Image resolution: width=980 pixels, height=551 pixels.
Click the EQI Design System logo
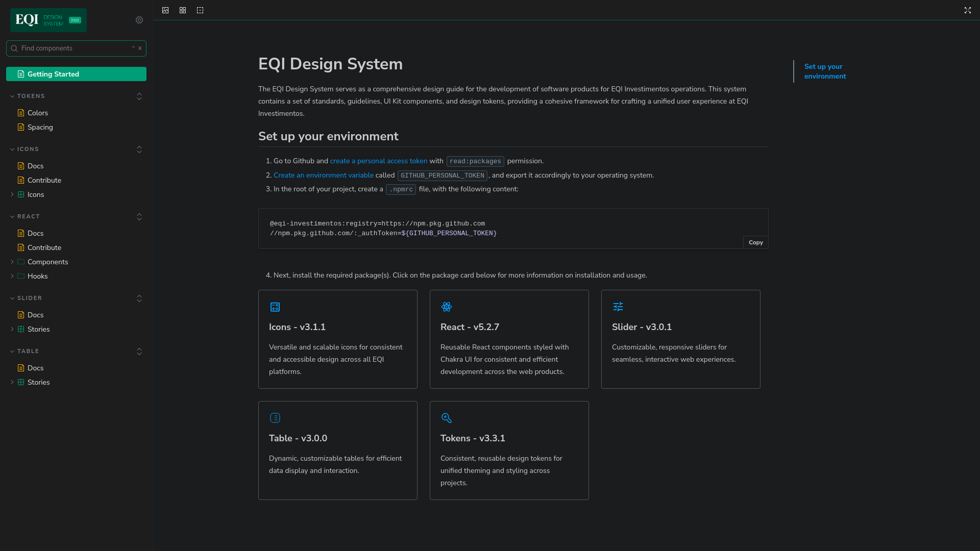tap(48, 20)
